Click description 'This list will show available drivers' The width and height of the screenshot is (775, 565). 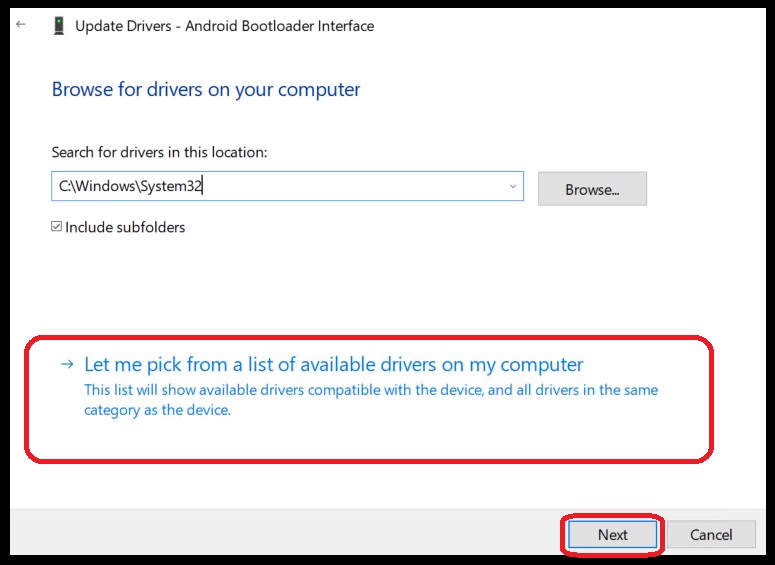[x=371, y=400]
